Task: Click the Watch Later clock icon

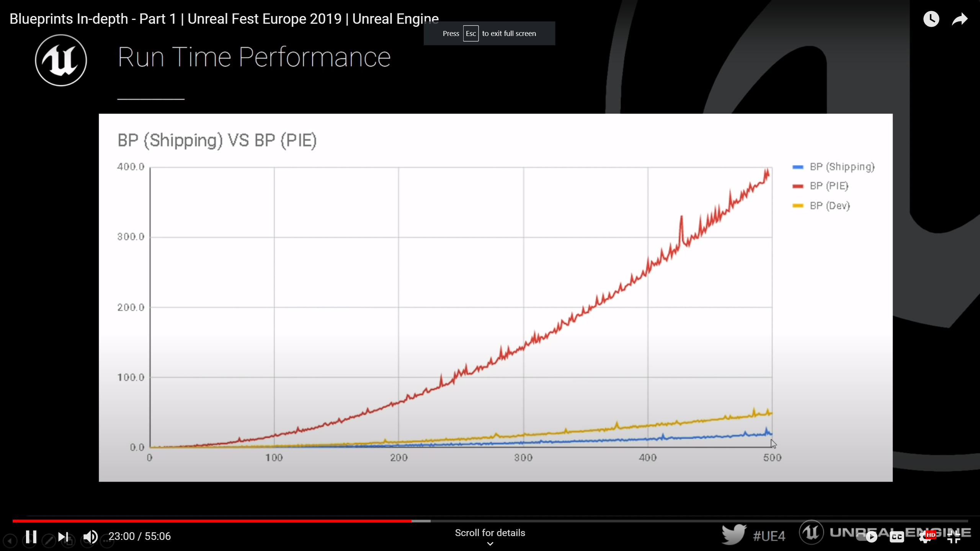Action: (931, 19)
